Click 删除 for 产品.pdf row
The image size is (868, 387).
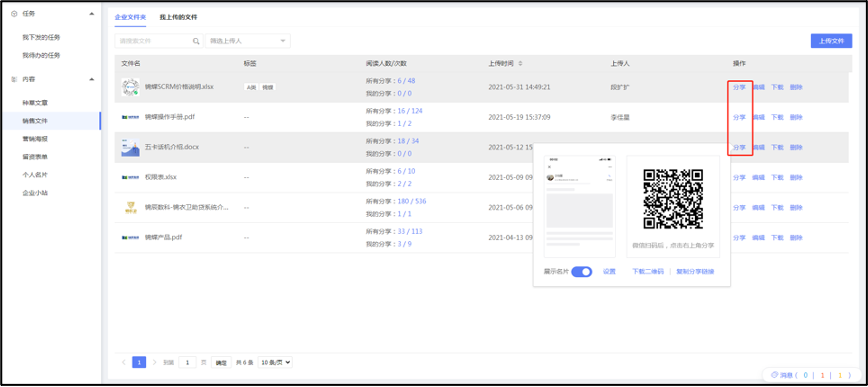point(796,238)
